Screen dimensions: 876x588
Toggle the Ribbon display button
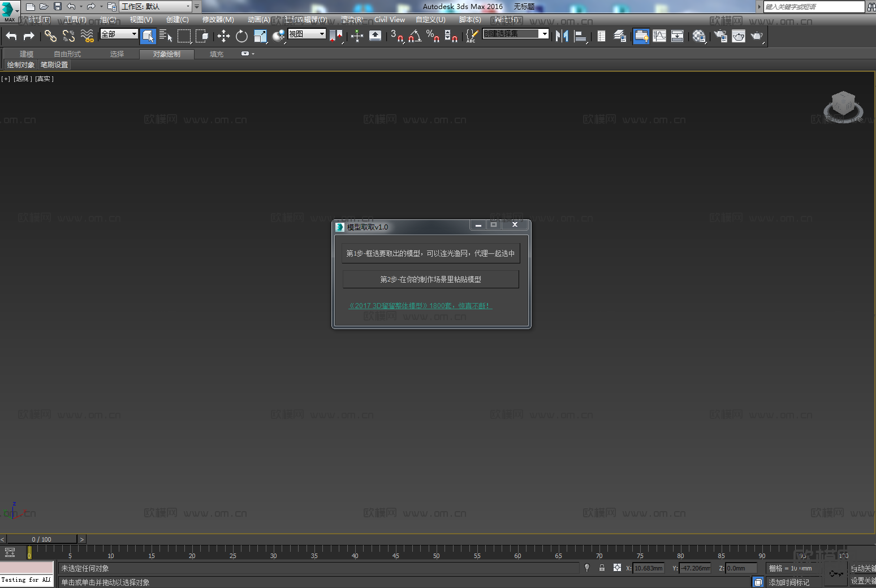tap(641, 36)
